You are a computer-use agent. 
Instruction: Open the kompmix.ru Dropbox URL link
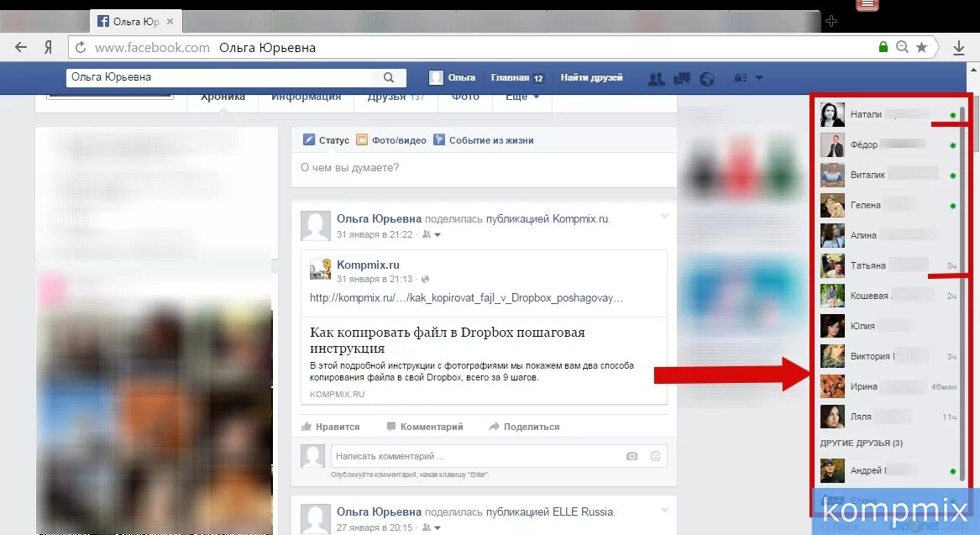pyautogui.click(x=466, y=297)
